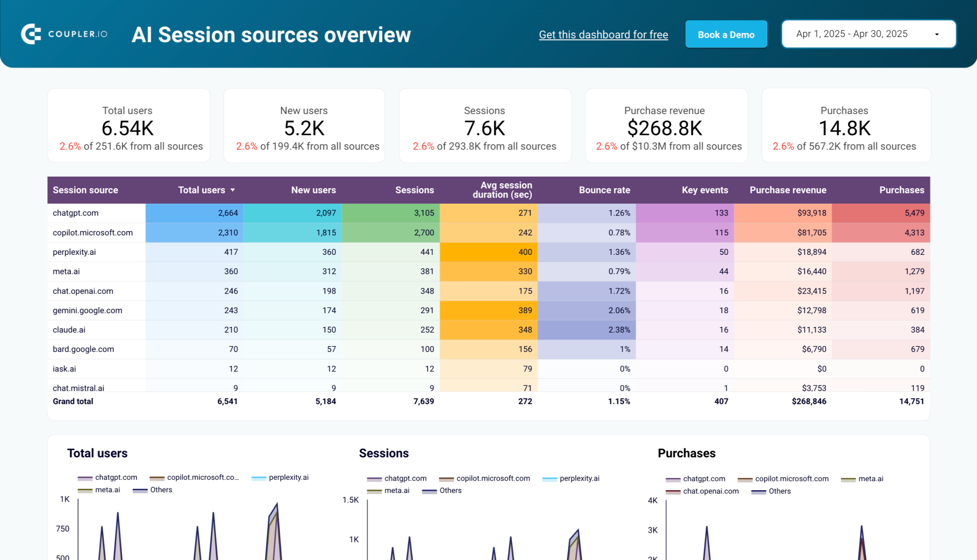This screenshot has height=560, width=977.
Task: Open the date range picker dropdown
Action: click(x=868, y=34)
